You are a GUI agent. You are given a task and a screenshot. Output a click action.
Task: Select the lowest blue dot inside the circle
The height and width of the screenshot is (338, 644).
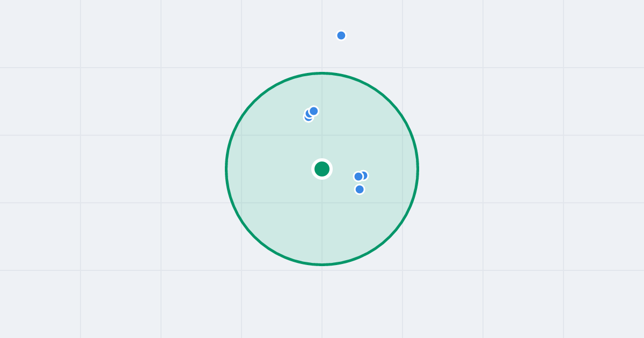[360, 189]
